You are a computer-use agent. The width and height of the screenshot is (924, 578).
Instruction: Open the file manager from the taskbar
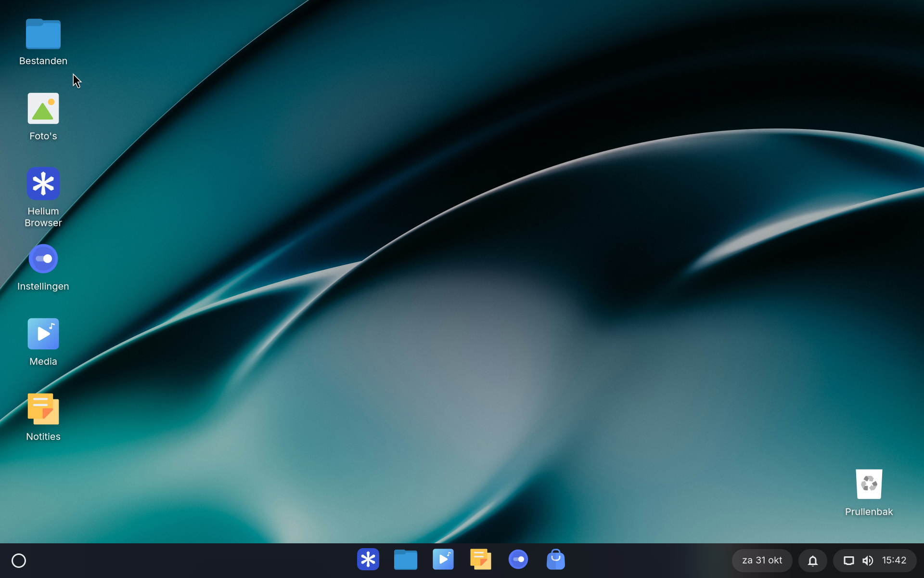point(406,560)
